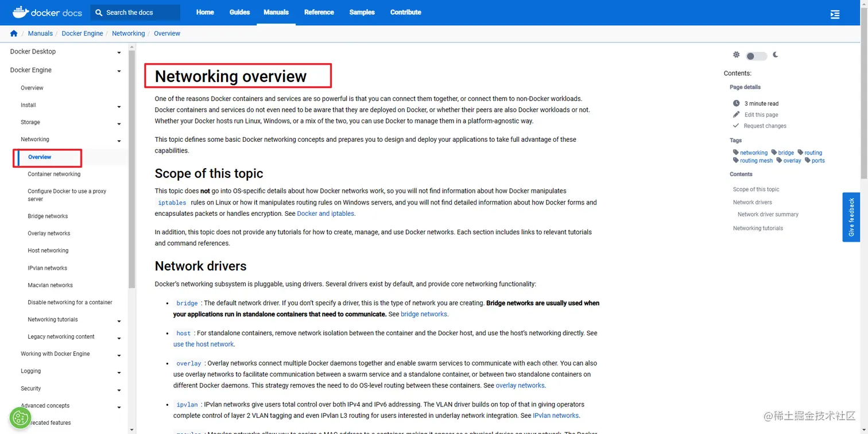This screenshot has width=868, height=434.
Task: Click the sidebar scrollbar down arrow
Action: pyautogui.click(x=132, y=429)
